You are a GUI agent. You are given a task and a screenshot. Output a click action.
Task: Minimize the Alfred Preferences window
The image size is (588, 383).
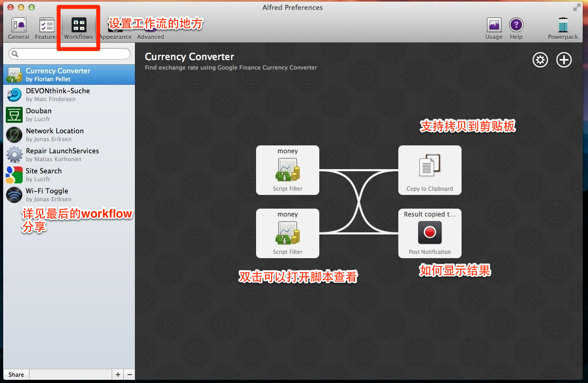pyautogui.click(x=21, y=7)
